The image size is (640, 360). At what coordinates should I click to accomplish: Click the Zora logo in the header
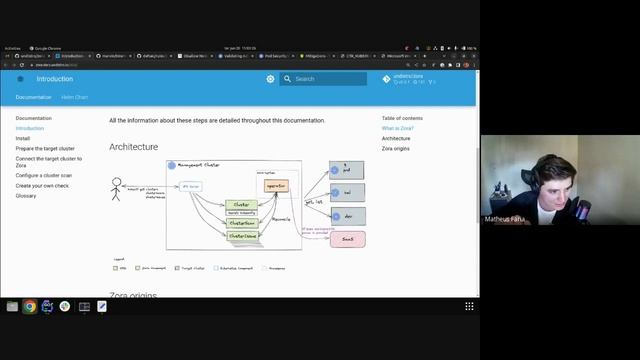click(x=20, y=79)
